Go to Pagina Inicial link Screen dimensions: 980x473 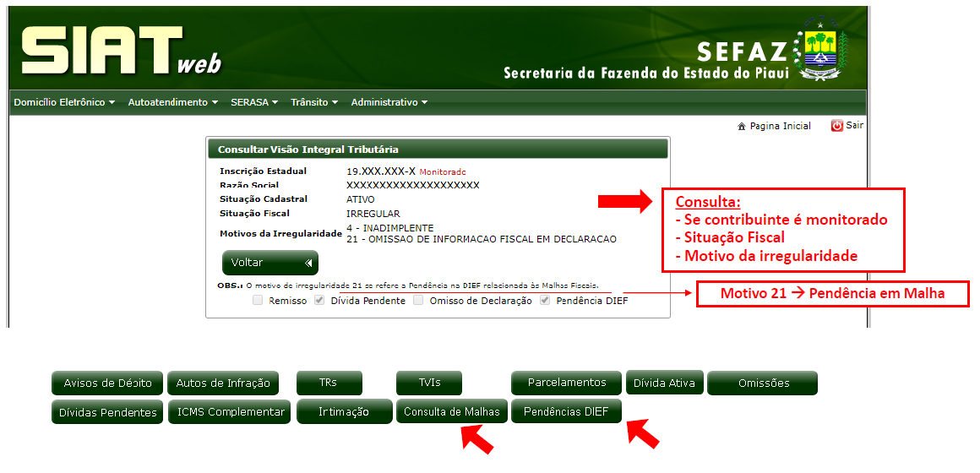780,126
